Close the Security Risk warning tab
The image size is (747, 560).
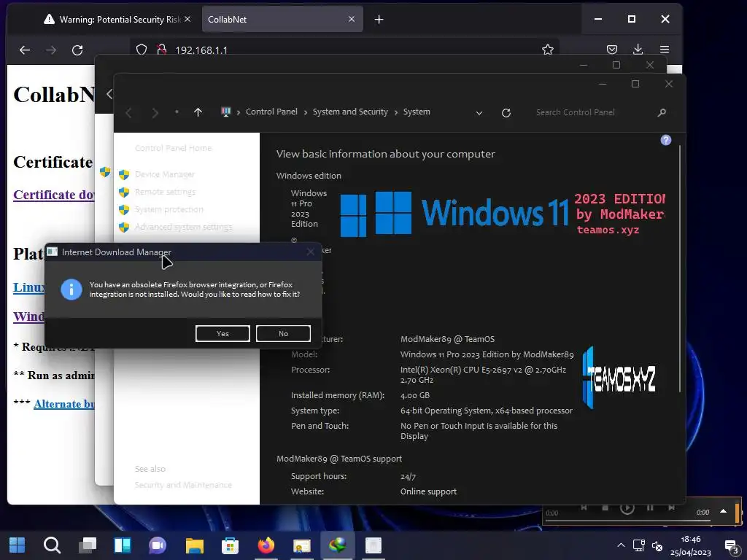(187, 19)
